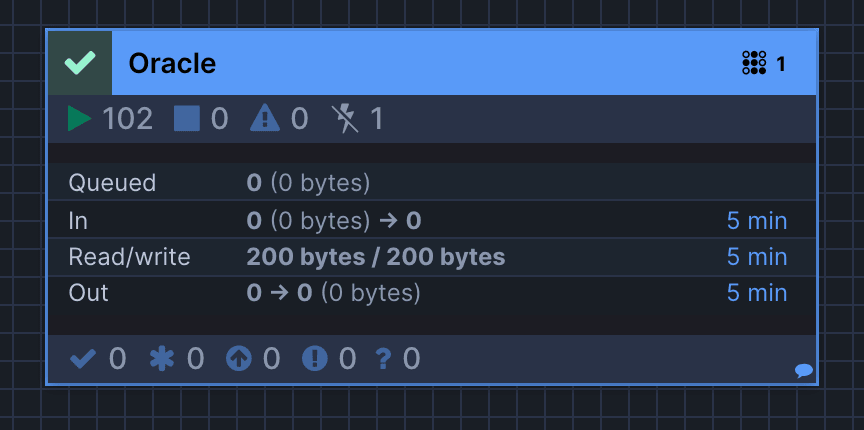Click the In row 5 min label
This screenshot has width=864, height=430.
tap(757, 221)
